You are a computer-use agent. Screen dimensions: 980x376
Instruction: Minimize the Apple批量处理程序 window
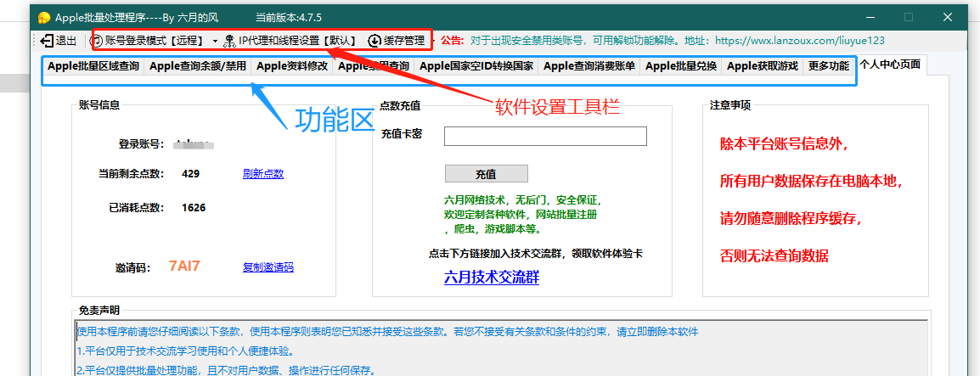[870, 17]
